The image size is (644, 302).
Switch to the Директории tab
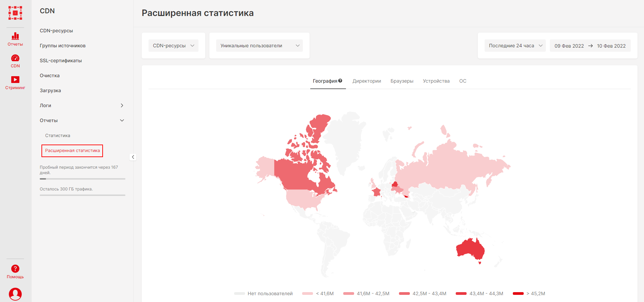367,81
